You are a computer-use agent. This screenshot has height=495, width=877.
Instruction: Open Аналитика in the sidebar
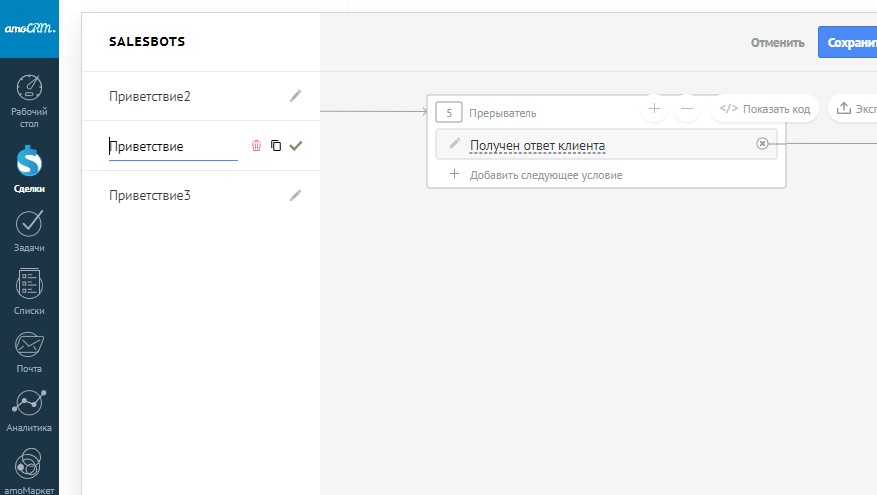[29, 410]
